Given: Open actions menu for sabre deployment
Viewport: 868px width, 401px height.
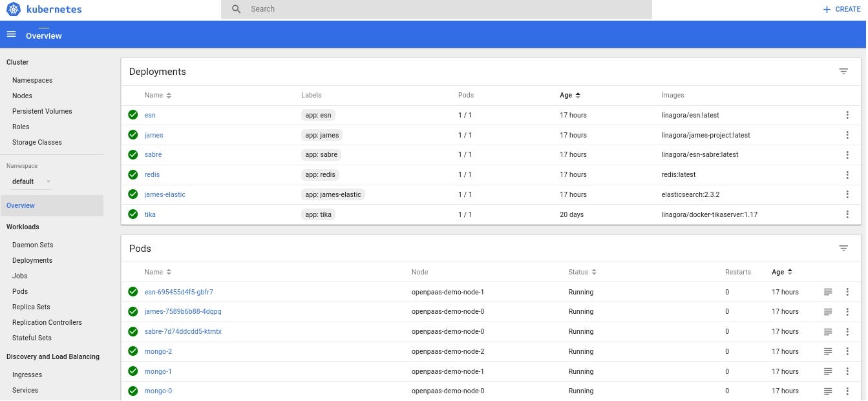Looking at the screenshot, I should coord(847,155).
